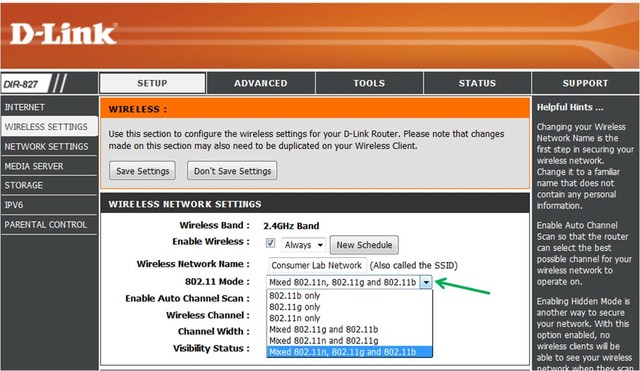Click the D-Link logo

coord(63,34)
